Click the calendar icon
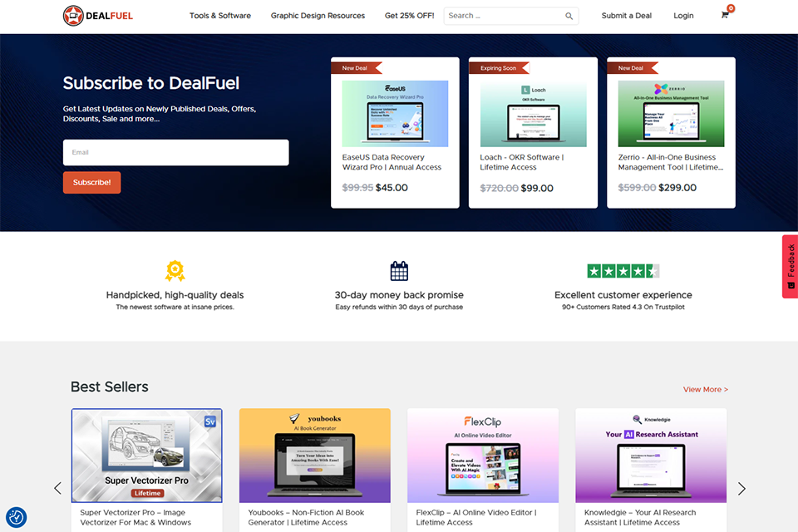Screen dimensions: 798x532 point(399,271)
